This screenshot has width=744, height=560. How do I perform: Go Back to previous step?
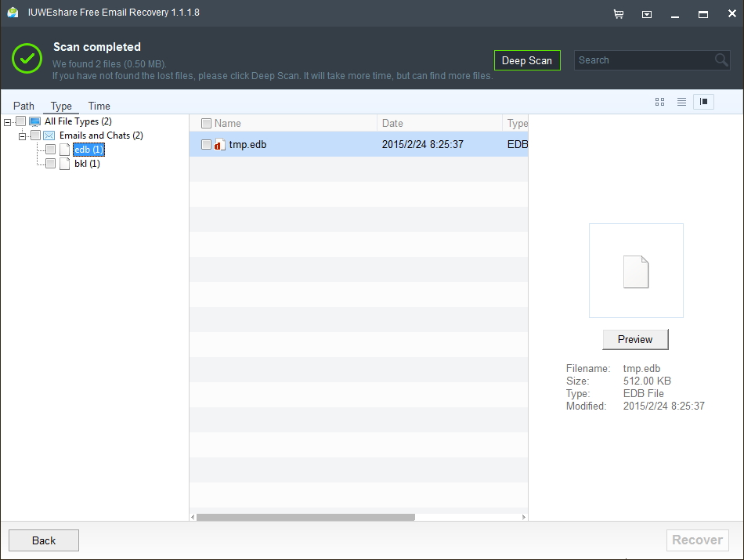coord(44,540)
